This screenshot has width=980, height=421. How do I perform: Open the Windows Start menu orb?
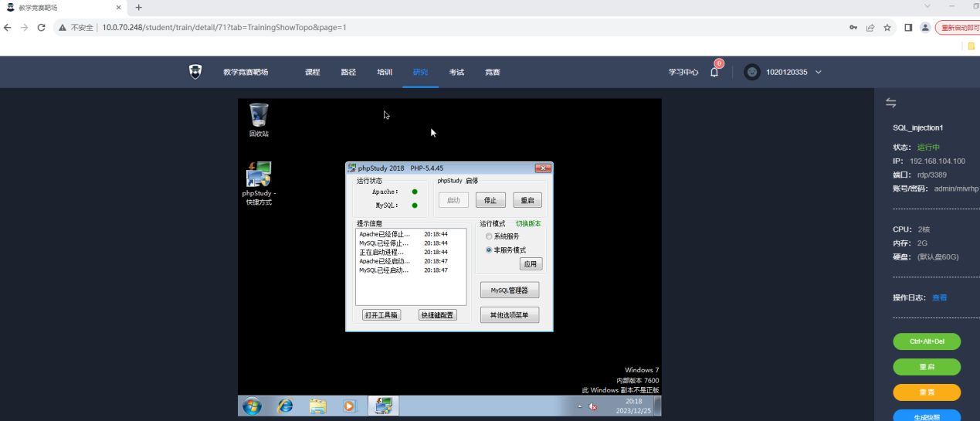(253, 406)
